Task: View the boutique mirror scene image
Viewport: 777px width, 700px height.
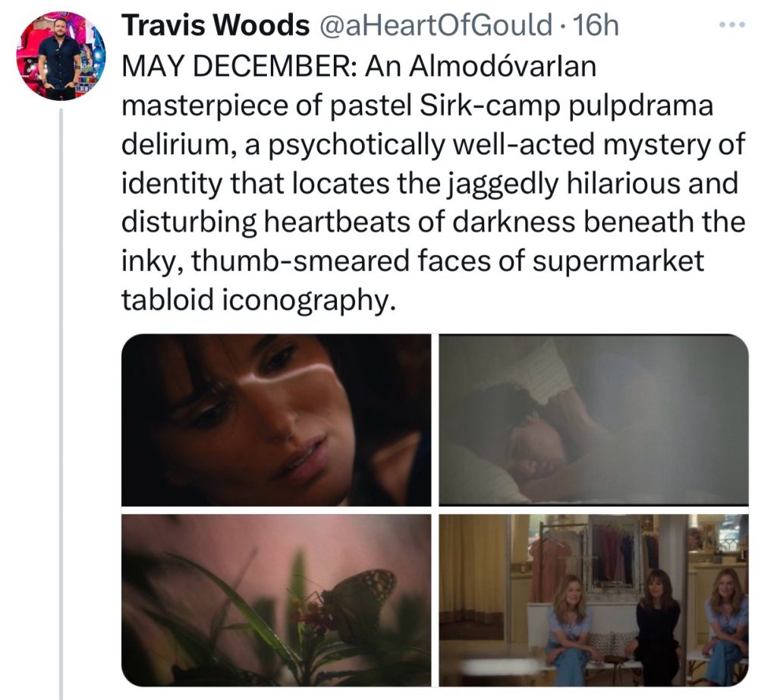Action: (x=593, y=601)
